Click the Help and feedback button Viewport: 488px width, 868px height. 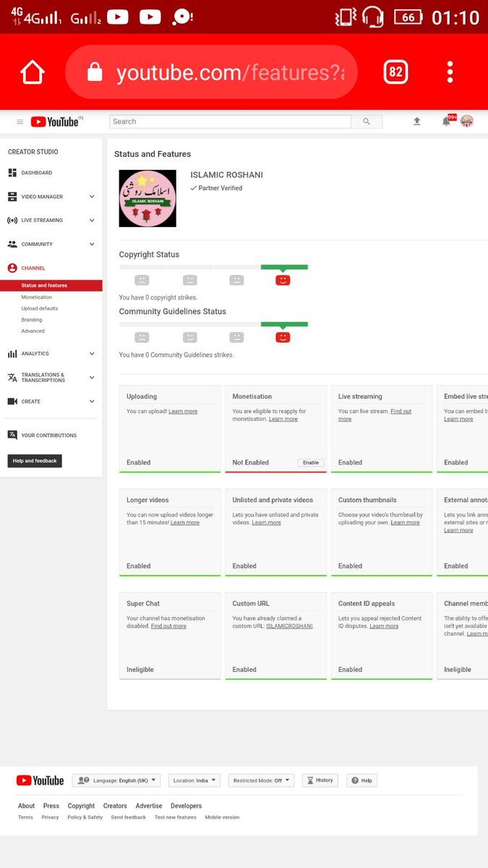tap(35, 461)
